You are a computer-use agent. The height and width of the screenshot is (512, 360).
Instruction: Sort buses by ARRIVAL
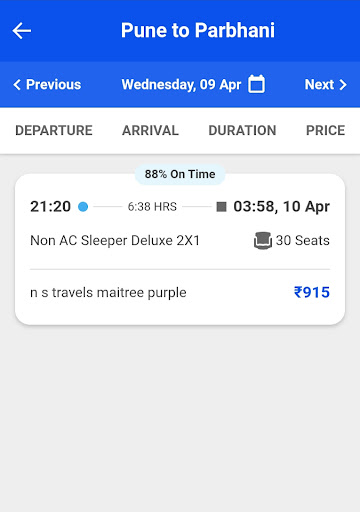tap(150, 130)
